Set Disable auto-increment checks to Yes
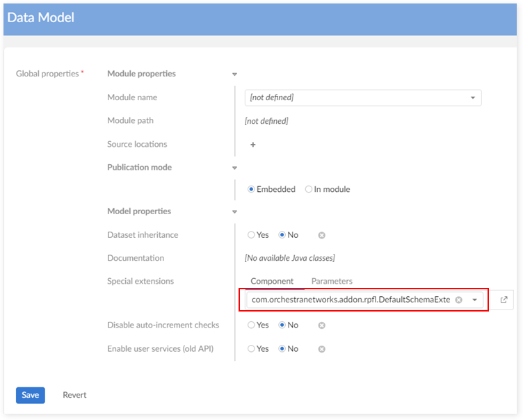 (252, 325)
